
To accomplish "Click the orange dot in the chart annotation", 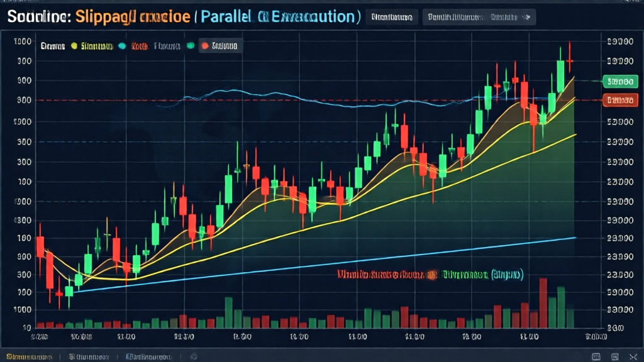I will click(433, 275).
